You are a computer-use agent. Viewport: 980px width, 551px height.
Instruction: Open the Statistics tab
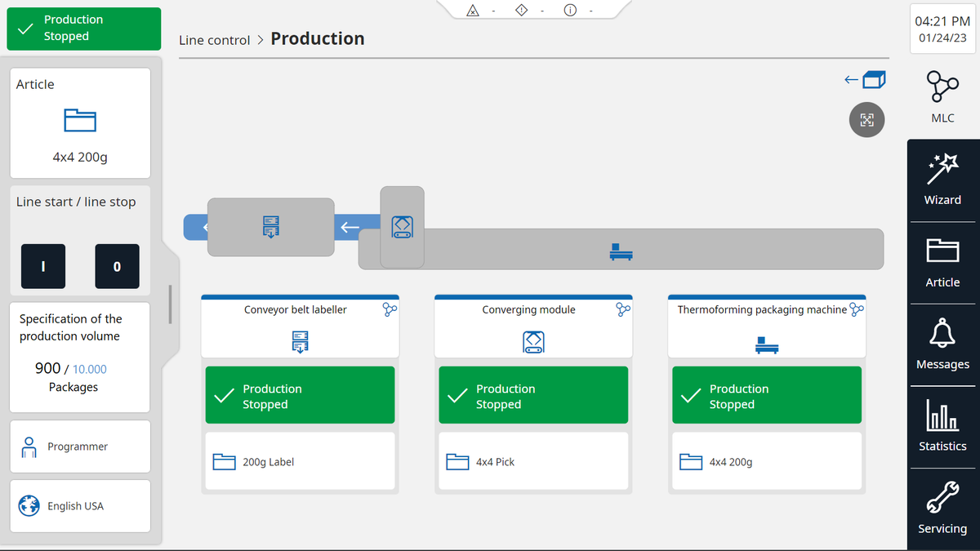pos(942,426)
